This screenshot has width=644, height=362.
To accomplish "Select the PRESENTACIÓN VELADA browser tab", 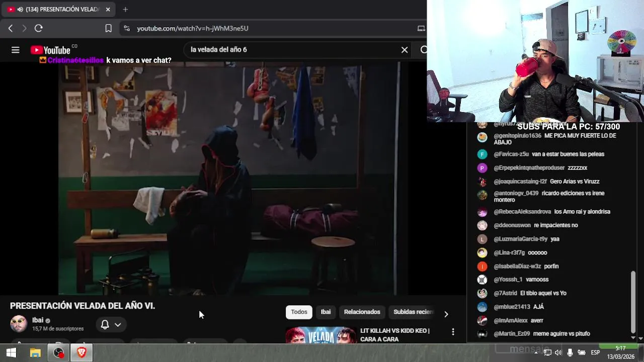I will [59, 9].
